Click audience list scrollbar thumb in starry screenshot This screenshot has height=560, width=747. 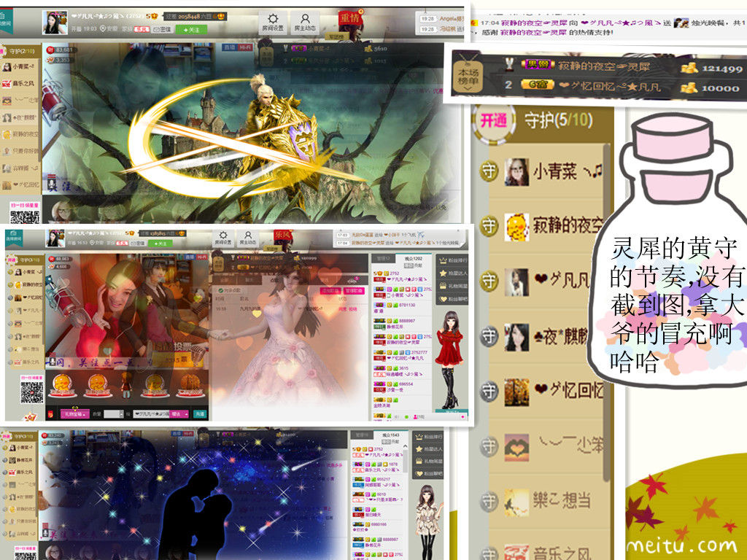(x=406, y=462)
